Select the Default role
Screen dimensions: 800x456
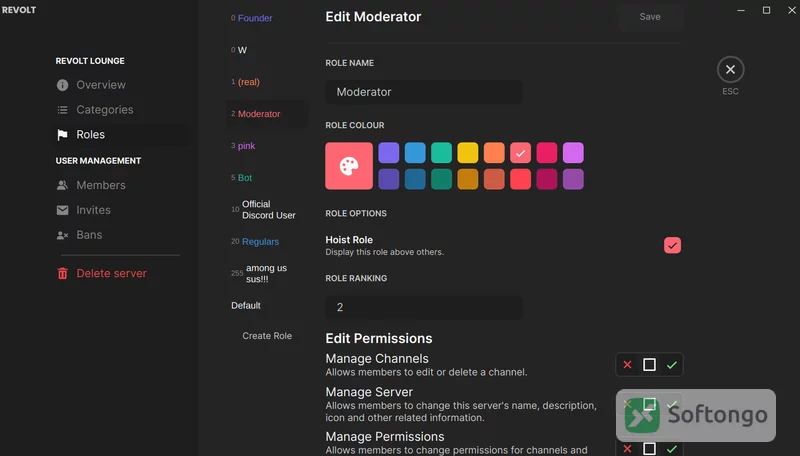266,306
